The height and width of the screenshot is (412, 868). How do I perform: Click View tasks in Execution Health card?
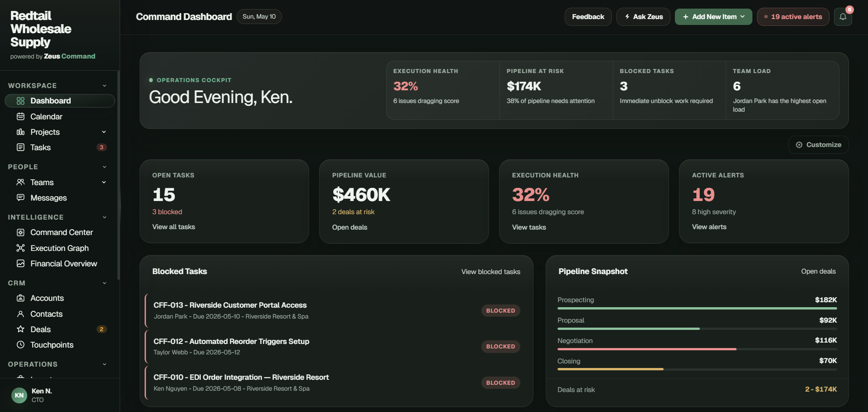[529, 227]
